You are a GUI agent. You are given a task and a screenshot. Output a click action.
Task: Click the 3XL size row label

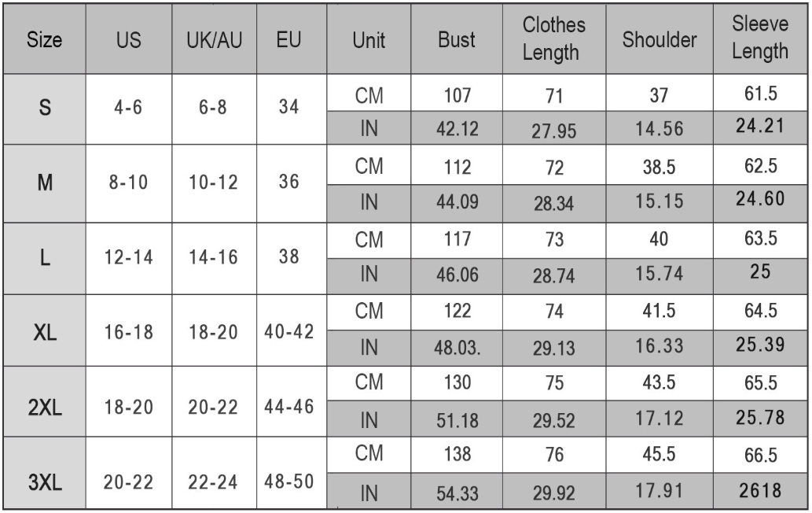tap(45, 473)
